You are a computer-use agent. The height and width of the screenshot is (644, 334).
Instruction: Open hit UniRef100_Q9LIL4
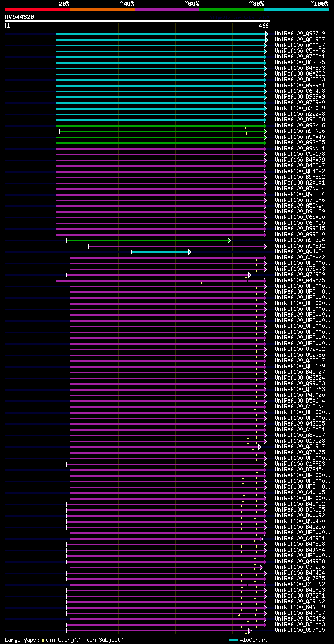(300, 194)
